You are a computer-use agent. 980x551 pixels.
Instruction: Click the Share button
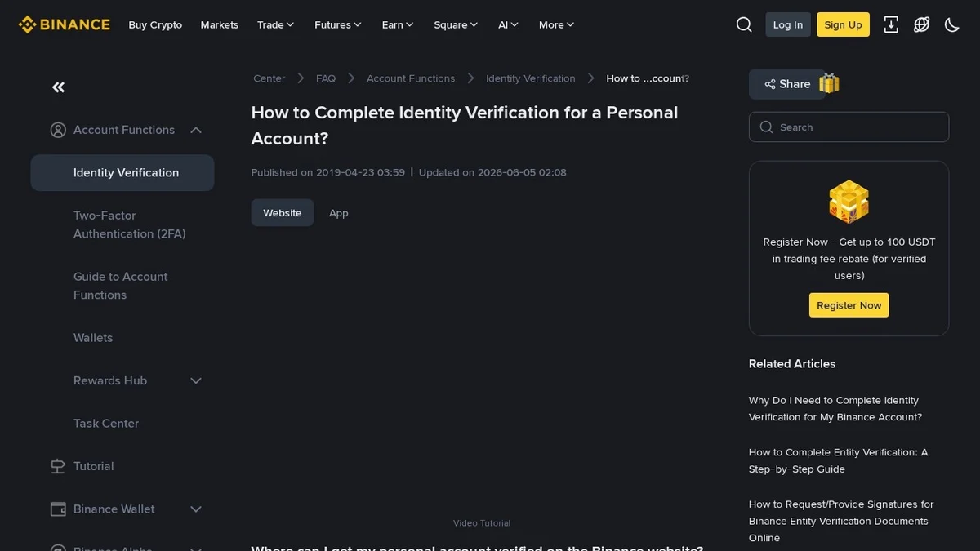click(x=787, y=84)
